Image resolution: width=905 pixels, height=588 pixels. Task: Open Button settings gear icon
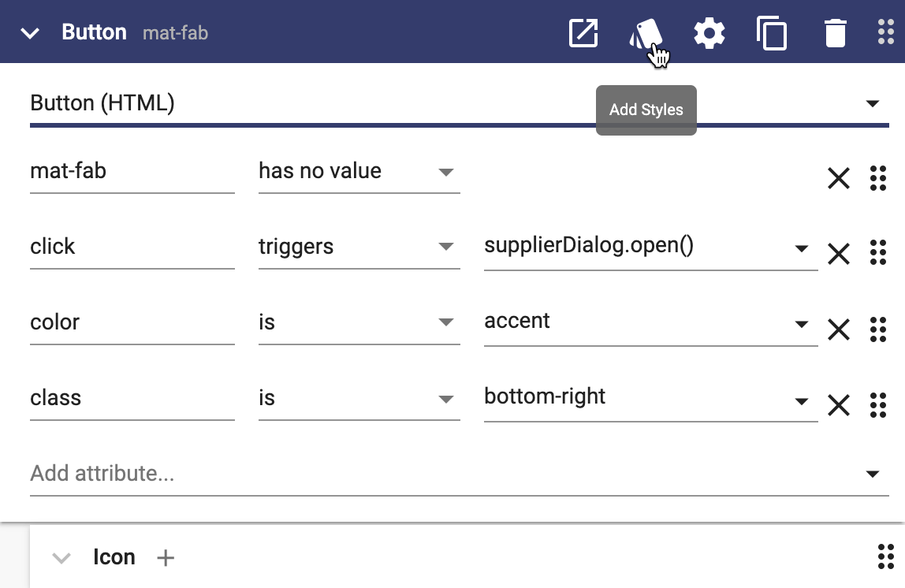[x=709, y=33]
